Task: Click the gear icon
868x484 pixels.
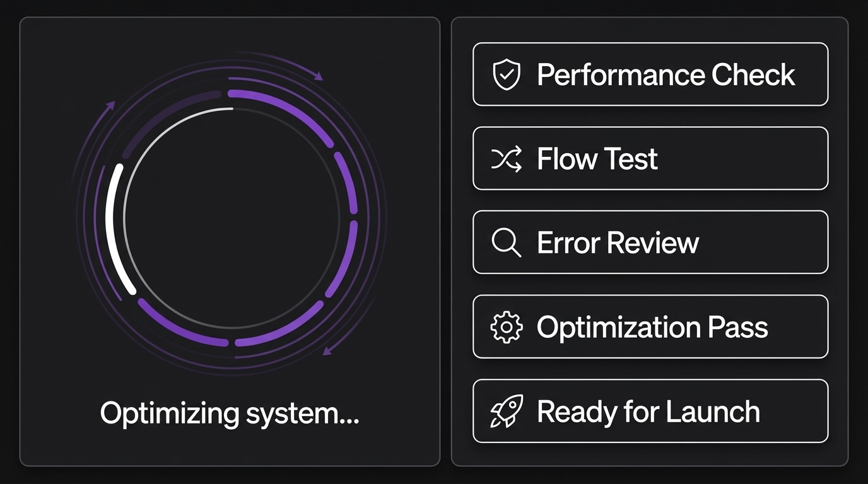Action: pyautogui.click(x=506, y=327)
